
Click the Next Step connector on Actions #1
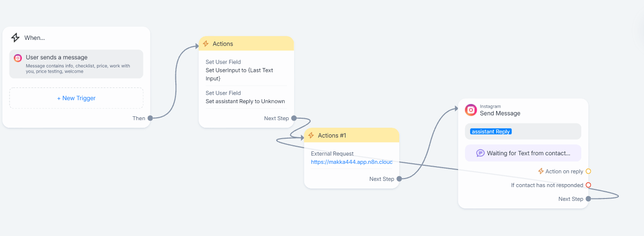(x=399, y=179)
